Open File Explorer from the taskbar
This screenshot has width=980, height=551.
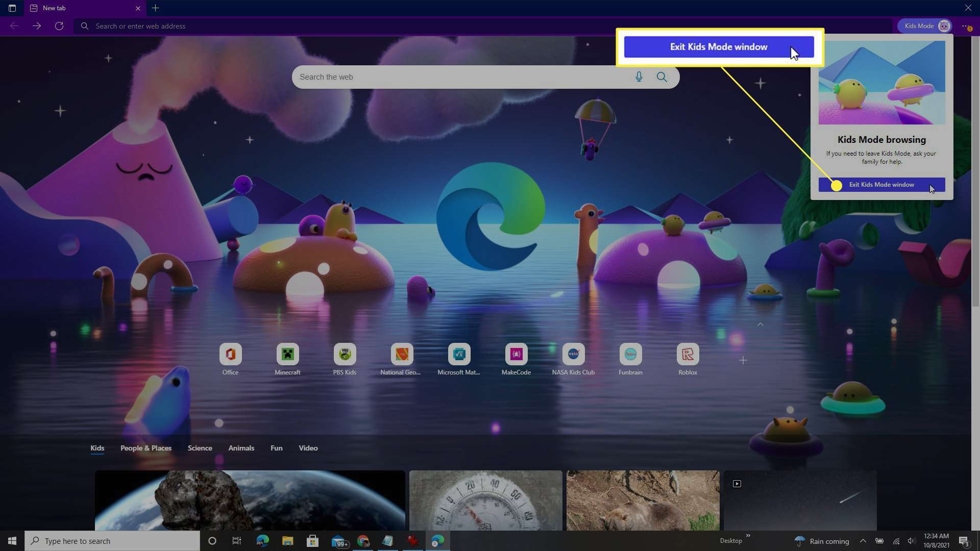pos(288,541)
